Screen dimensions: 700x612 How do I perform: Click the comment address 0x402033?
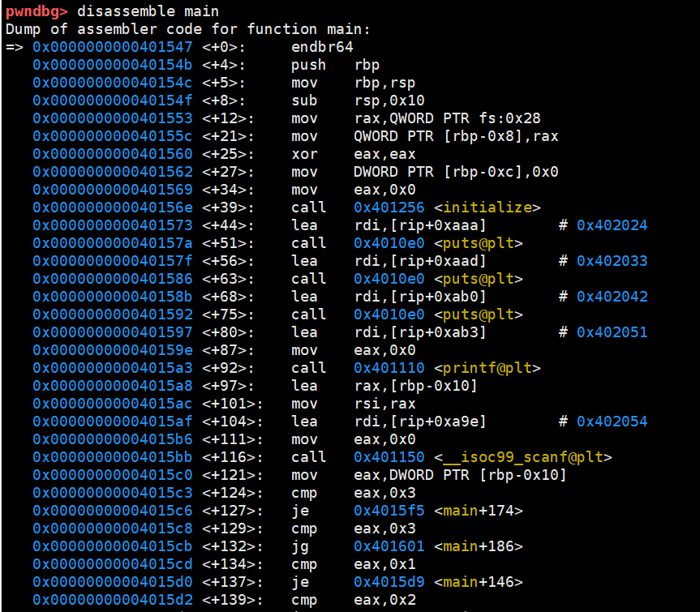click(612, 261)
